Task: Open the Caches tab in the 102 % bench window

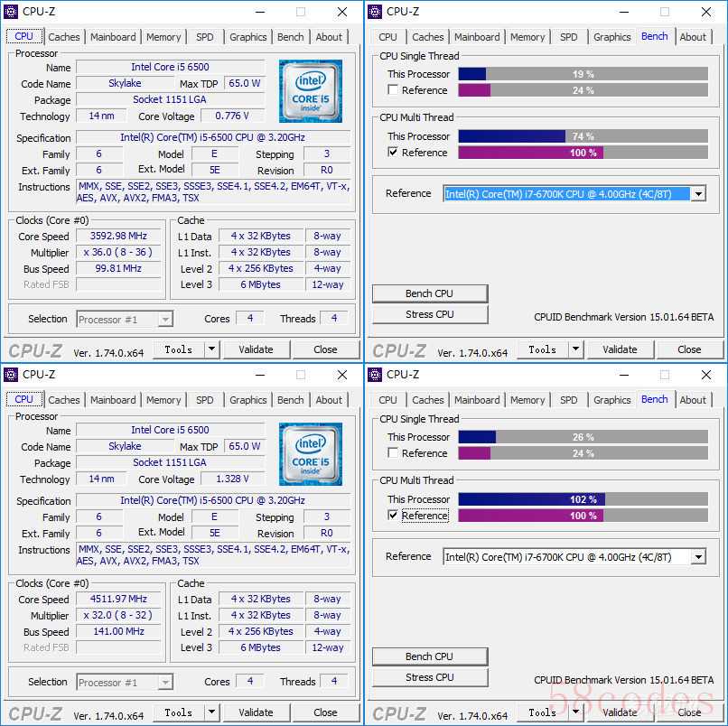Action: pos(428,400)
